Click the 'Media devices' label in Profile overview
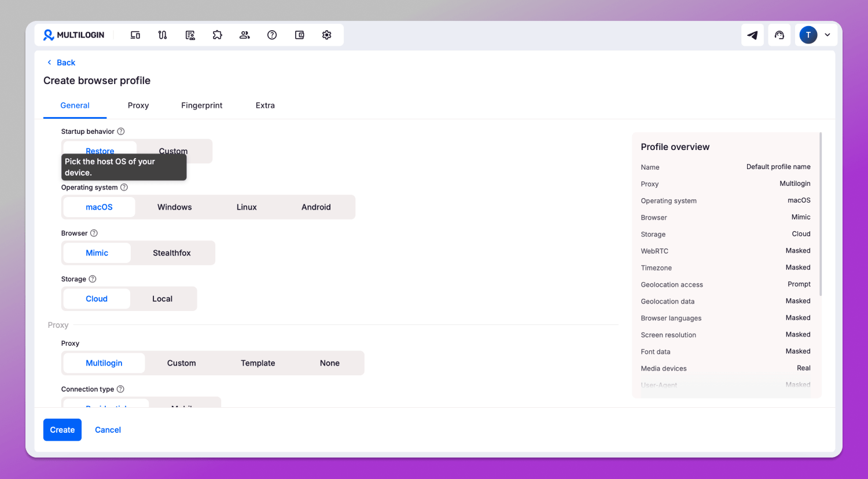868x479 pixels. point(664,368)
